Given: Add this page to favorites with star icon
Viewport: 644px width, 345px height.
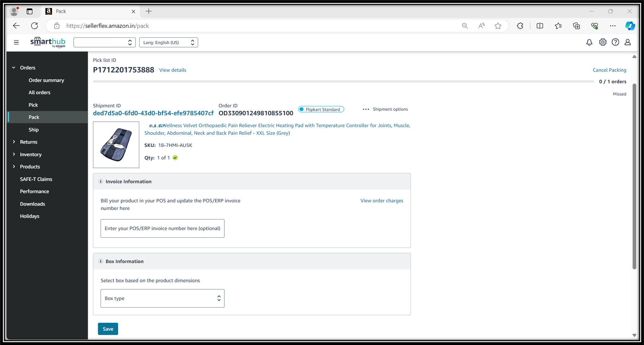Looking at the screenshot, I should [498, 26].
